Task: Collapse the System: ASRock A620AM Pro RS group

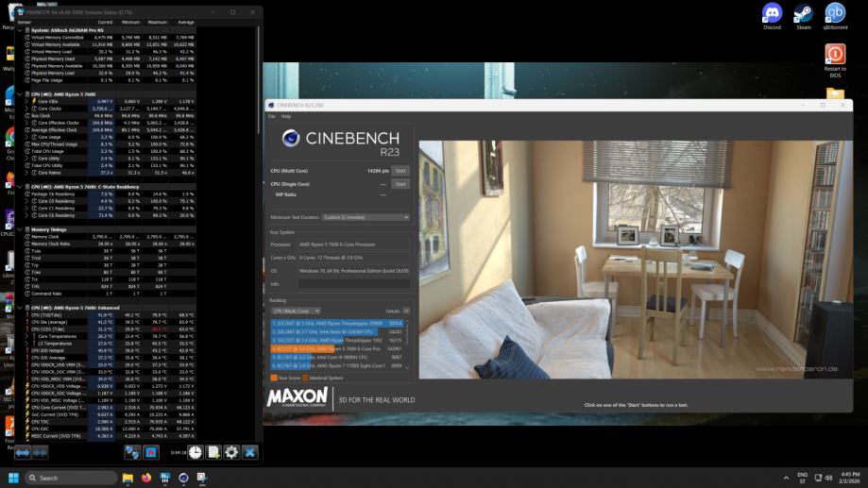Action: point(20,30)
